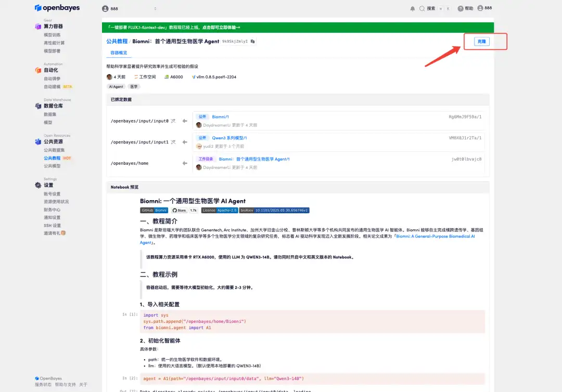Click the DaydreamerLi avatar under Biomni/1
Viewport: 562px width, 392px height.
[199, 125]
